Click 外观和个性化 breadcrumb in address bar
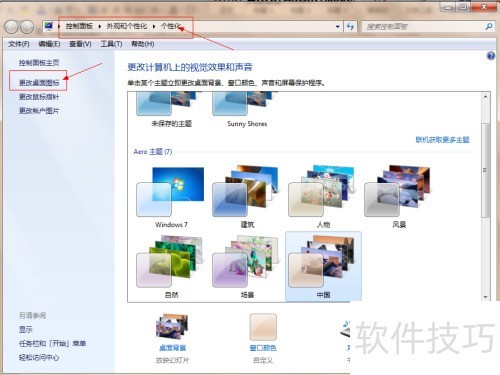This screenshot has width=500, height=375. click(127, 26)
